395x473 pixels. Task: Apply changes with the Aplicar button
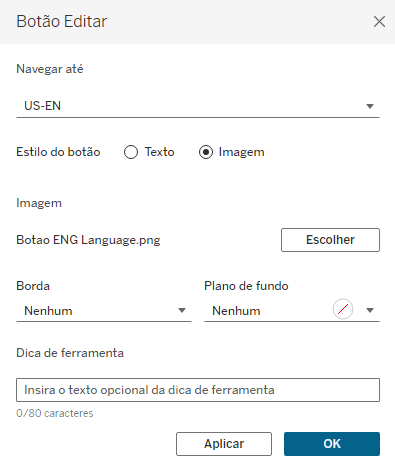tap(224, 444)
